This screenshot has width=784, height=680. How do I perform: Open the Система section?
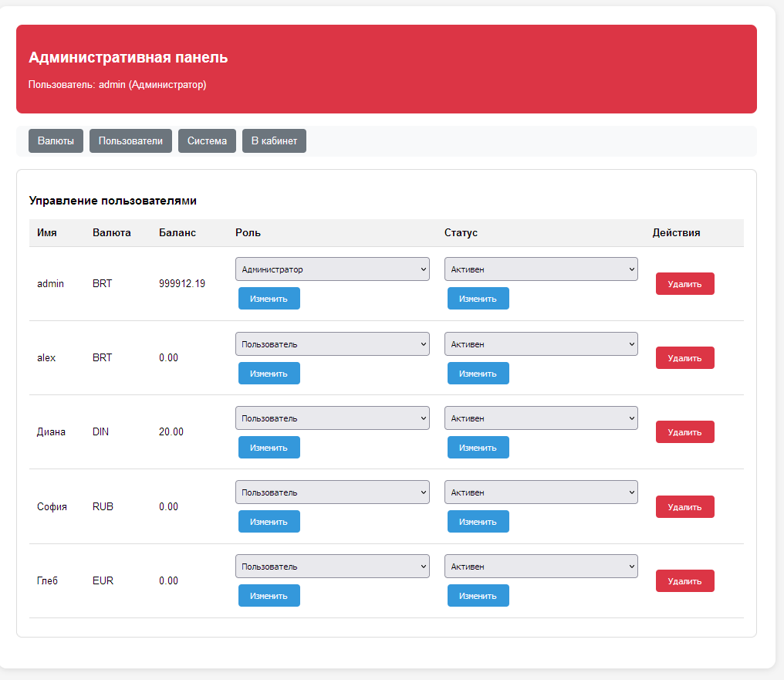(207, 141)
